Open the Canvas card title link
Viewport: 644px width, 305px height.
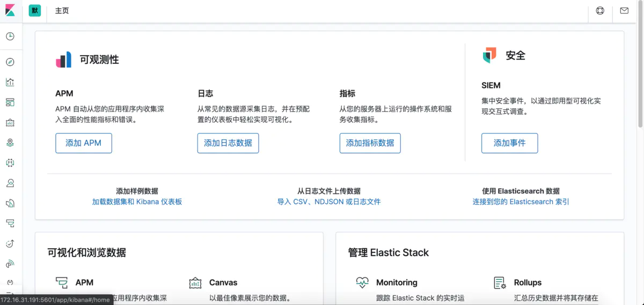[x=223, y=282]
